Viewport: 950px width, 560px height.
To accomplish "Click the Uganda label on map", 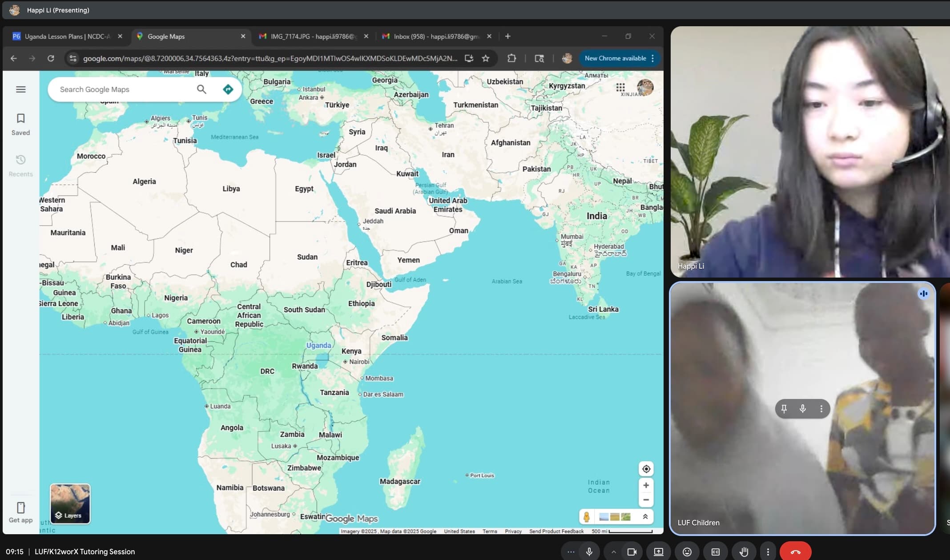I will 318,345.
